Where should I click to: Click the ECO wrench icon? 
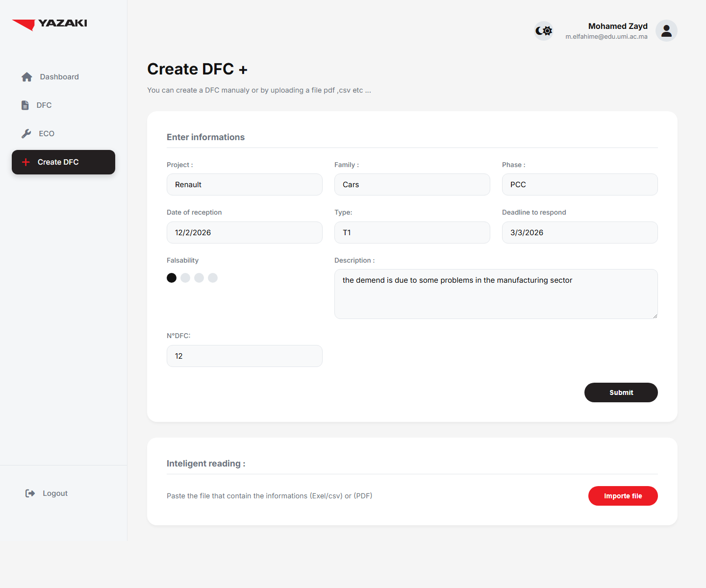tap(26, 134)
